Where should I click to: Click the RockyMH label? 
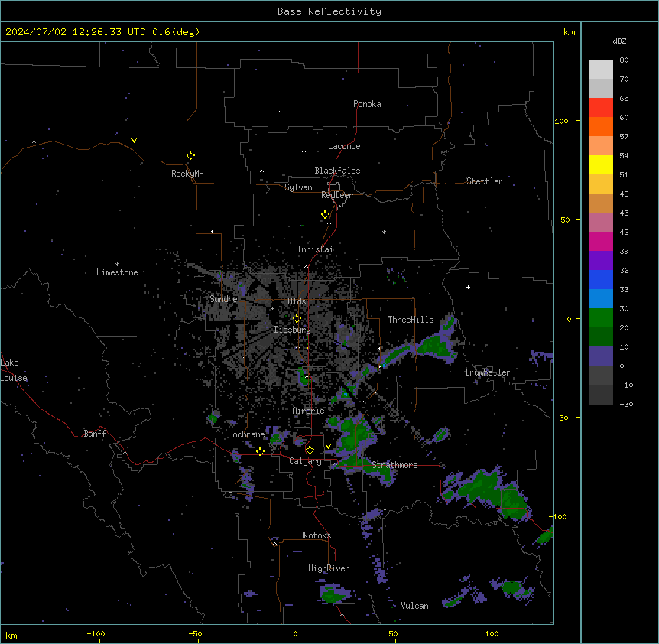coord(187,174)
